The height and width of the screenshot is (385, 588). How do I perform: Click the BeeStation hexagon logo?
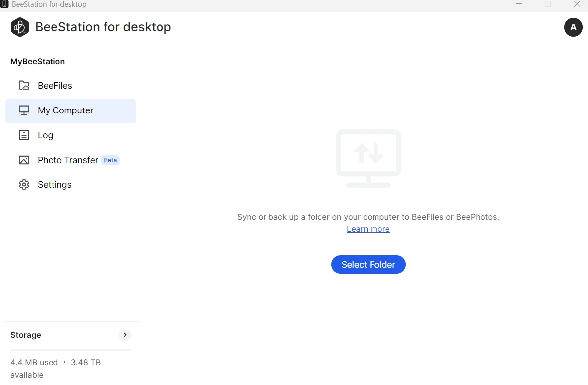20,27
